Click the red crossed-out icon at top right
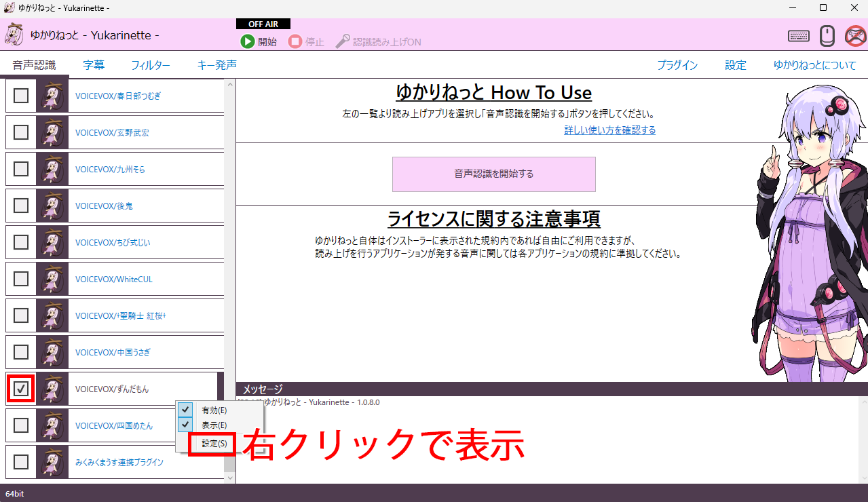868x502 pixels. click(x=855, y=35)
